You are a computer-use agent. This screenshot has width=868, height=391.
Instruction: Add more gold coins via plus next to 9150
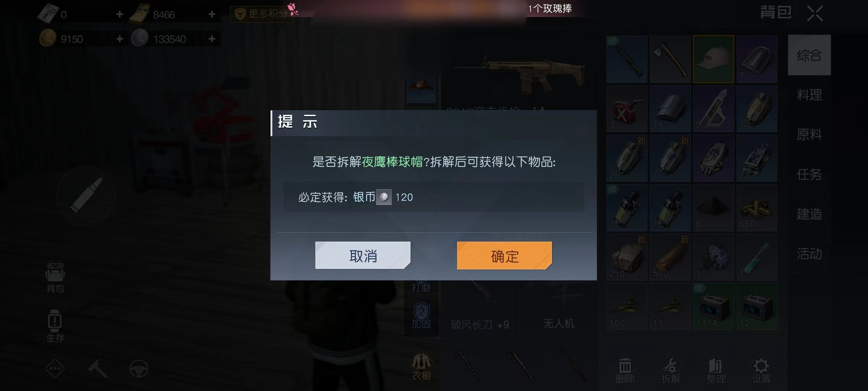(x=120, y=38)
